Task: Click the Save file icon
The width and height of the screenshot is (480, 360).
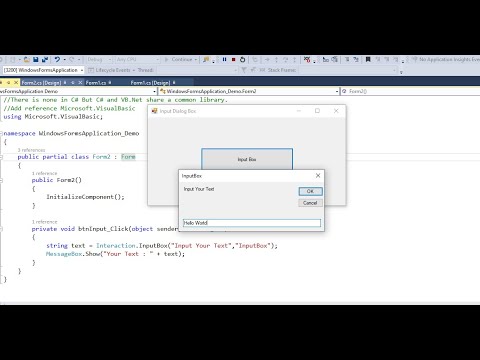Action: click(x=35, y=60)
